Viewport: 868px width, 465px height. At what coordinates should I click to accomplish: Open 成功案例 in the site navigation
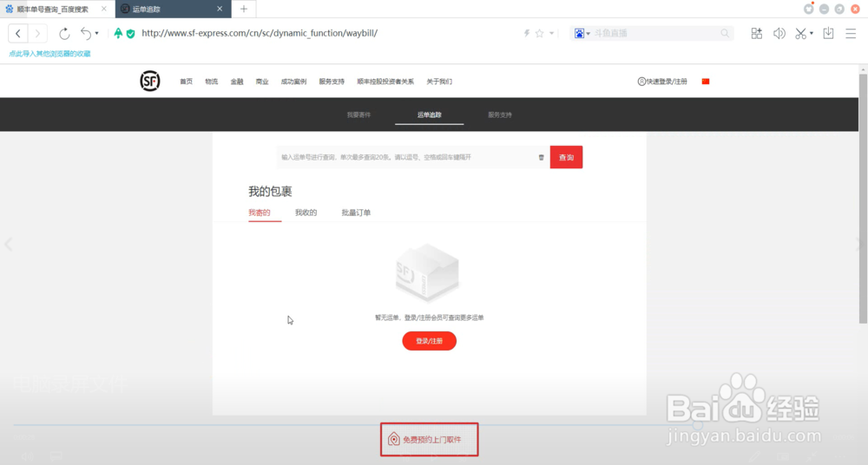pyautogui.click(x=293, y=82)
